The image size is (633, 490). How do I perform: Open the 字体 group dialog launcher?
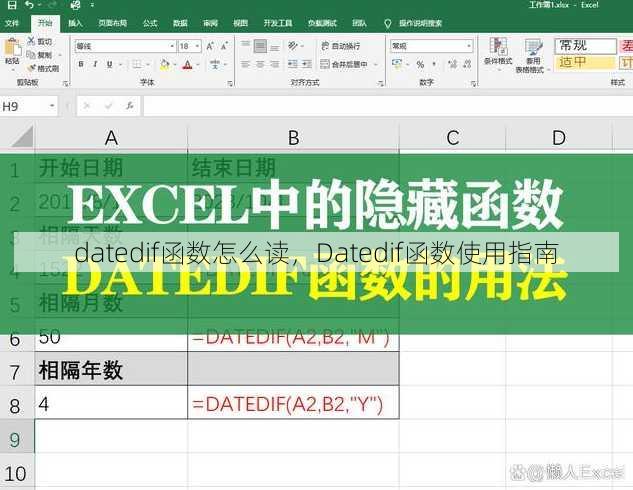[230, 84]
